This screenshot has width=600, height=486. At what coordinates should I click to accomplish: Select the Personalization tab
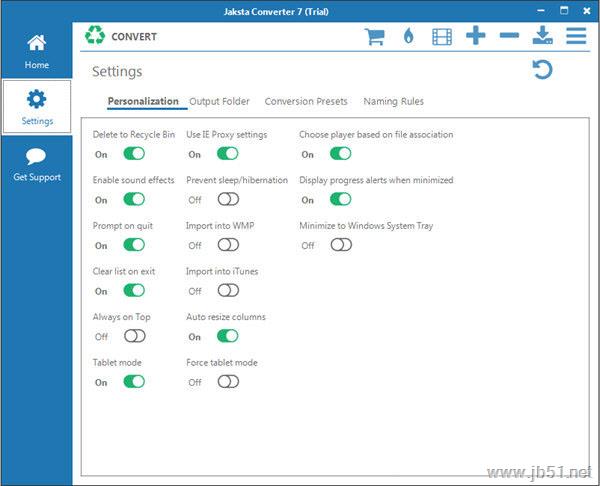[143, 101]
